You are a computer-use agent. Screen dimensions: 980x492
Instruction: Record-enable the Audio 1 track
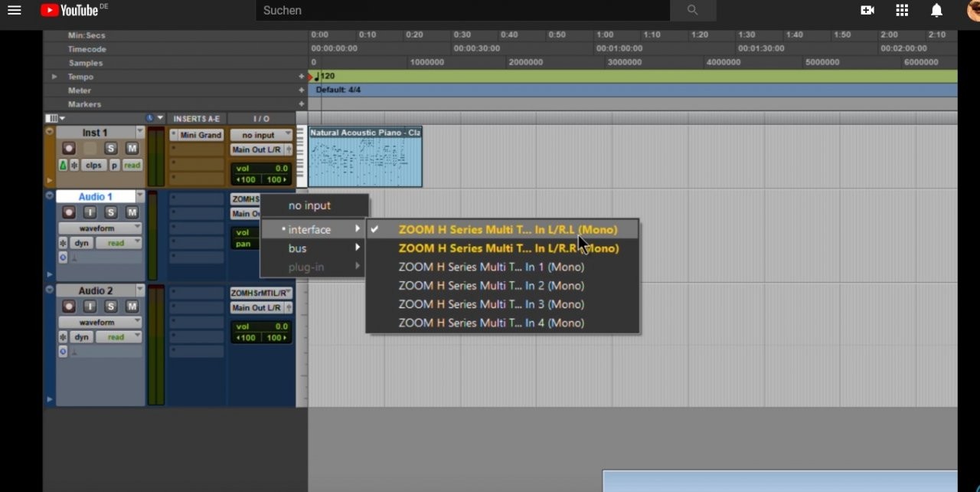tap(69, 212)
